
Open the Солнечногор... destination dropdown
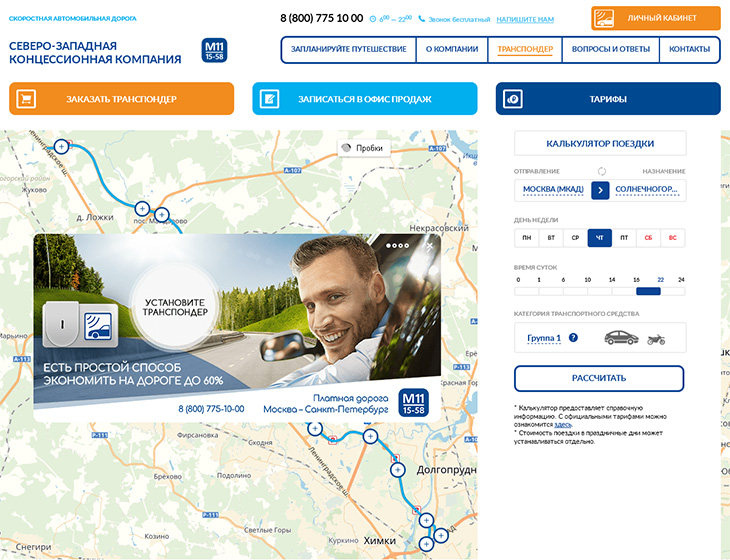tap(647, 190)
